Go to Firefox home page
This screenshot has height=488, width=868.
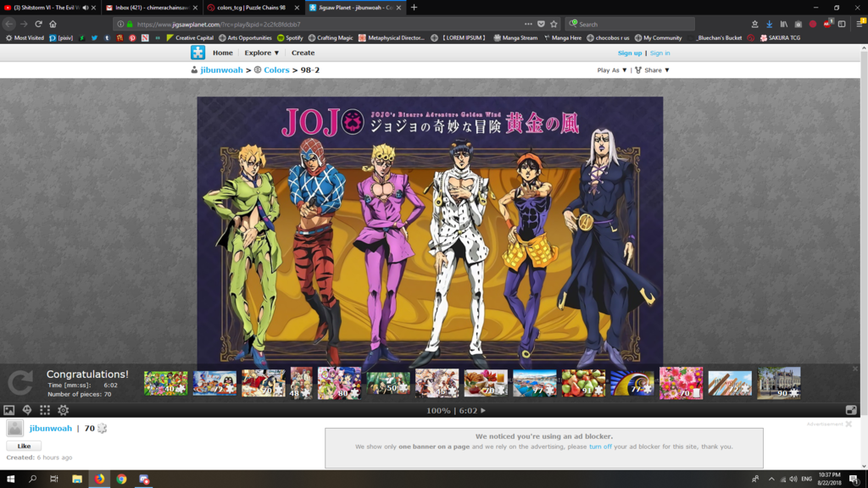point(53,24)
